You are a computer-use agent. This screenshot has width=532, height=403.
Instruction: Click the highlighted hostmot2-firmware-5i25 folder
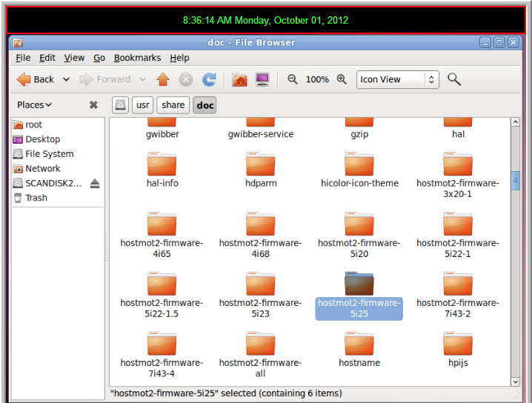click(x=359, y=296)
